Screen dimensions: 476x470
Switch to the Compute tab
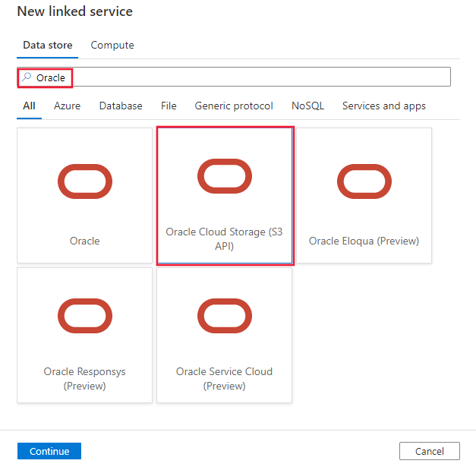tap(112, 46)
